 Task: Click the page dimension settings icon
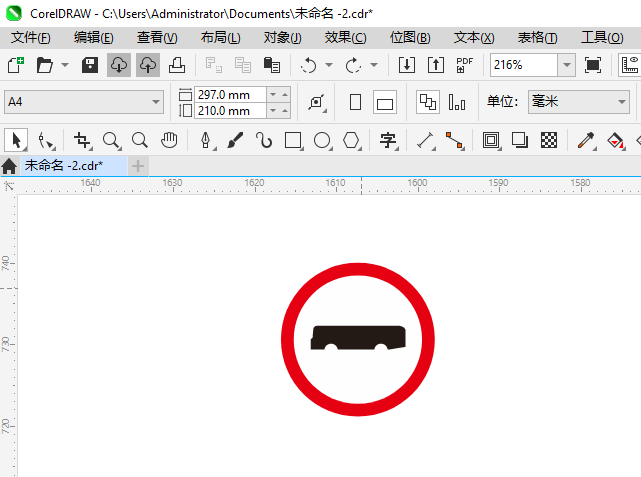(317, 102)
